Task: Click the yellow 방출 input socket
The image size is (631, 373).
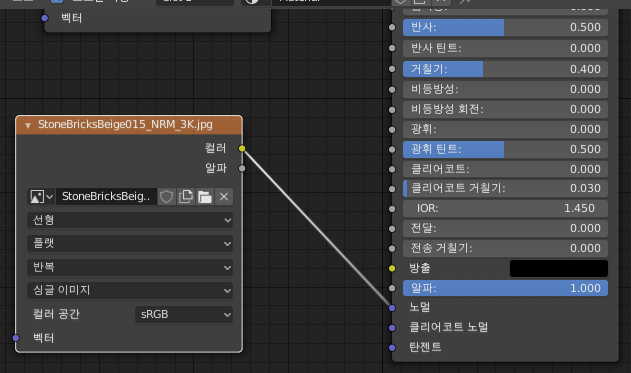Action: (x=392, y=268)
